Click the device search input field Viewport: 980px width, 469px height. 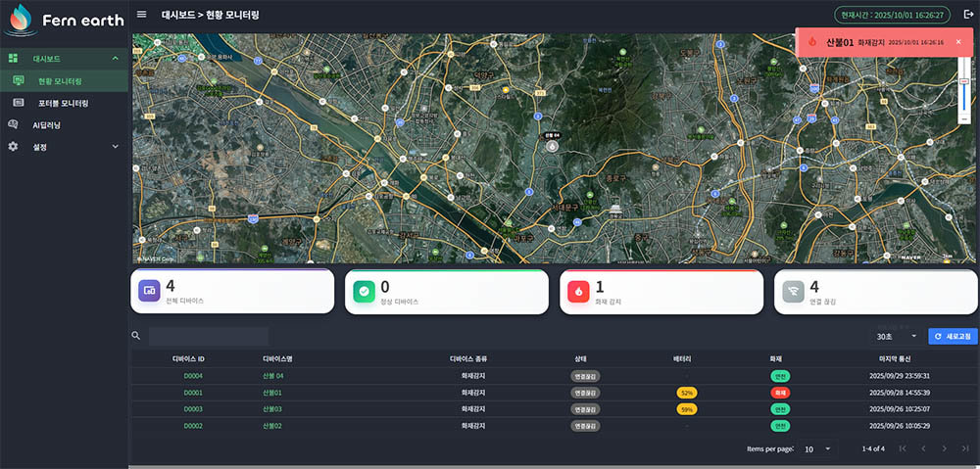(208, 336)
